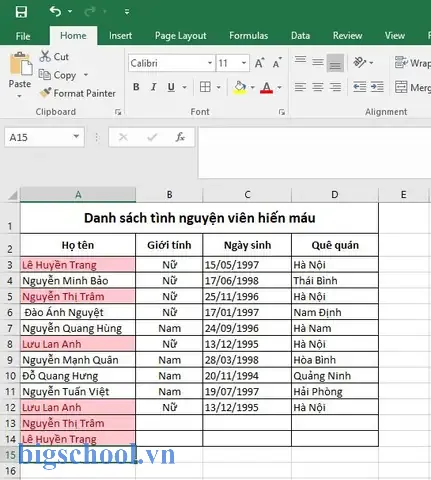The image size is (431, 480).
Task: Select cell containing 24/09/1996
Action: [247, 328]
